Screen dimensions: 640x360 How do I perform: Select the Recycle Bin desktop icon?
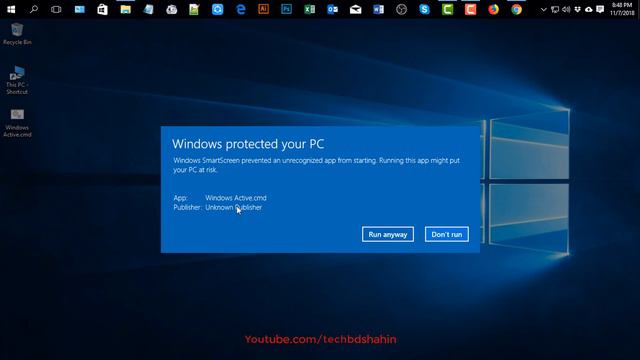[x=17, y=34]
